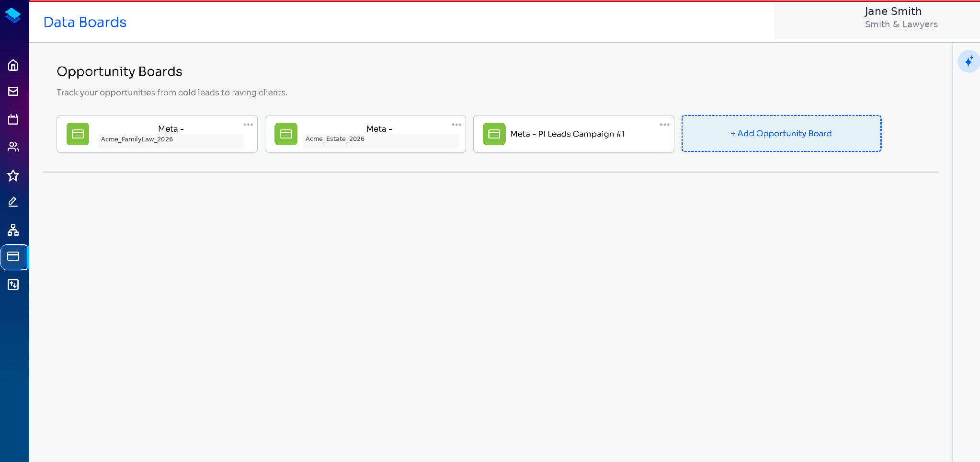Open options menu for Acme_FamilyLaw_2026 board

click(x=248, y=125)
